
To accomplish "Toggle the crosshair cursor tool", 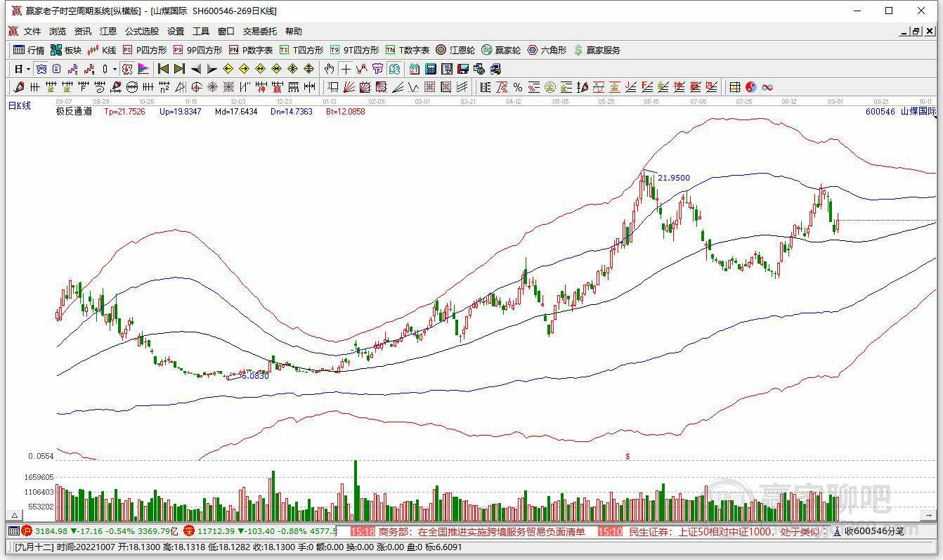I will (x=346, y=69).
